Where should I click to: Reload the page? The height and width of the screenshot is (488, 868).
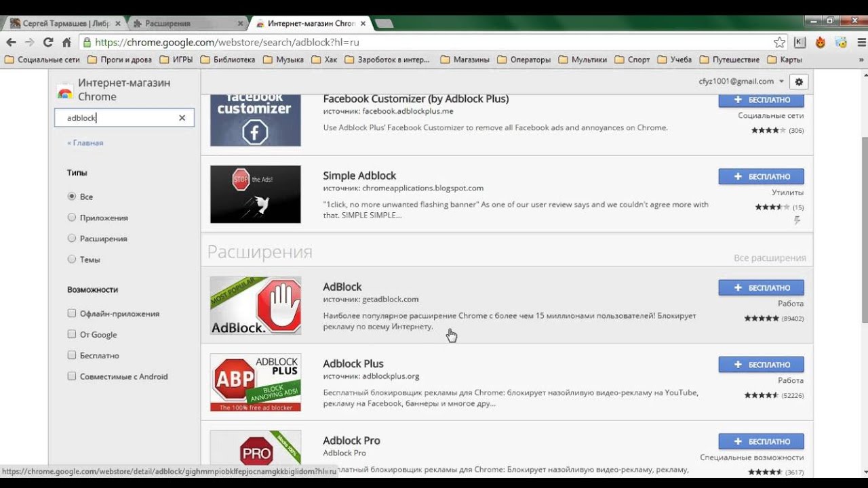(x=47, y=42)
